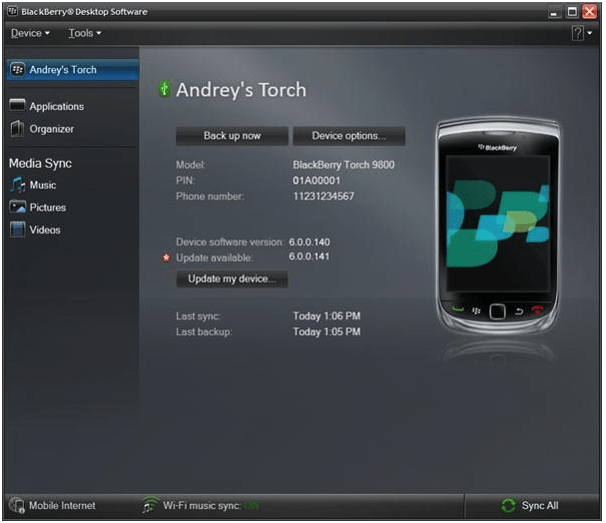The height and width of the screenshot is (523, 606).
Task: Click the Videos film icon
Action: 17,230
